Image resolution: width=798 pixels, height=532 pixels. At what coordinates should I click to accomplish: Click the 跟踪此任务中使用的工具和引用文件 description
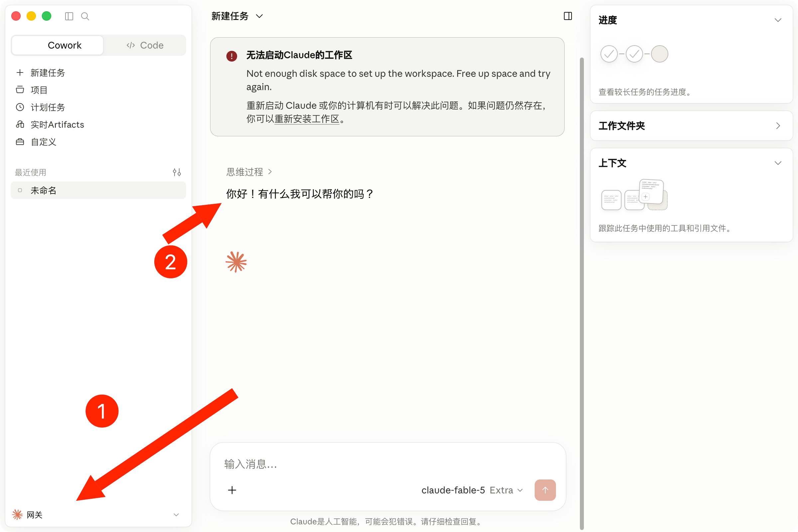click(665, 228)
